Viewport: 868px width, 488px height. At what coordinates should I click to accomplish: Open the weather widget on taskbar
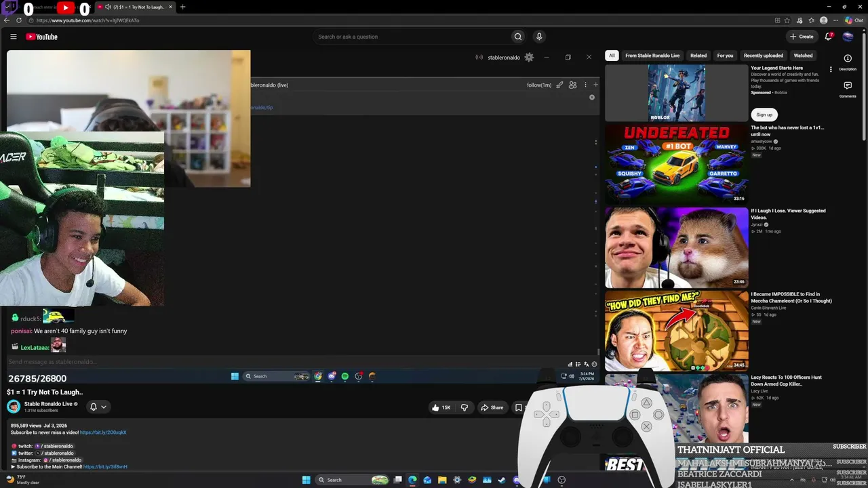click(23, 480)
